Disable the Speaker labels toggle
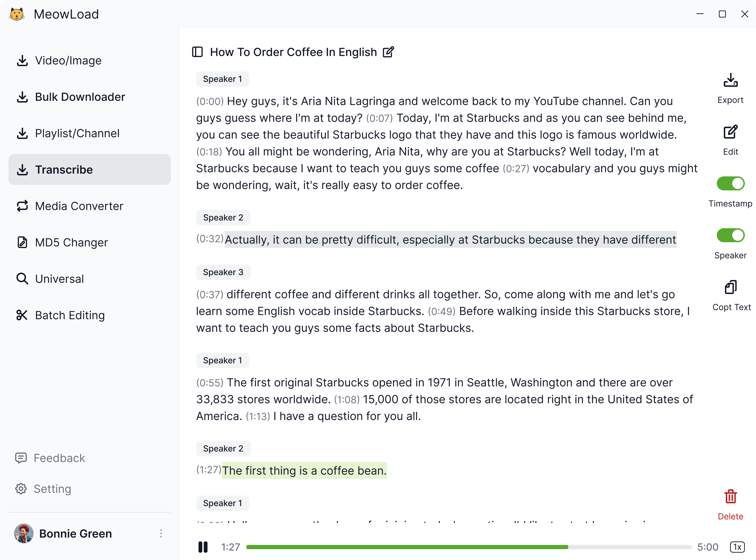Image resolution: width=756 pixels, height=560 pixels. [x=730, y=235]
